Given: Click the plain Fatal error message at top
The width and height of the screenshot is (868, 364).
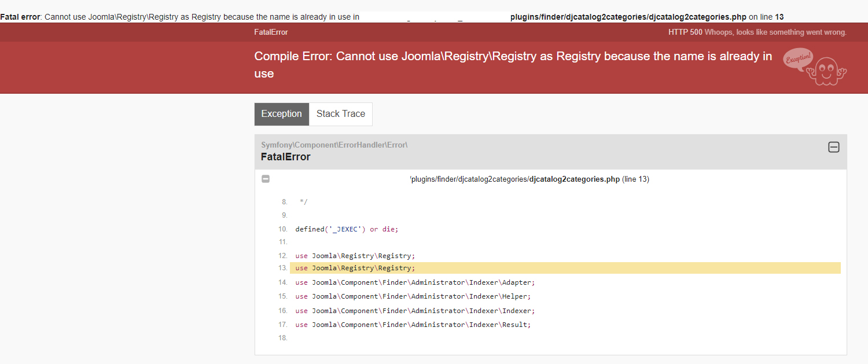Looking at the screenshot, I should coord(392,17).
